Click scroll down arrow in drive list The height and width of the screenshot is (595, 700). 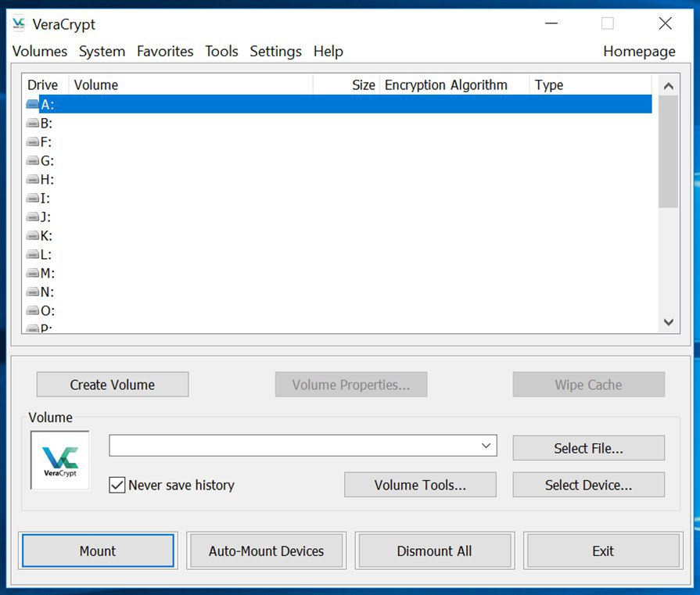[668, 321]
